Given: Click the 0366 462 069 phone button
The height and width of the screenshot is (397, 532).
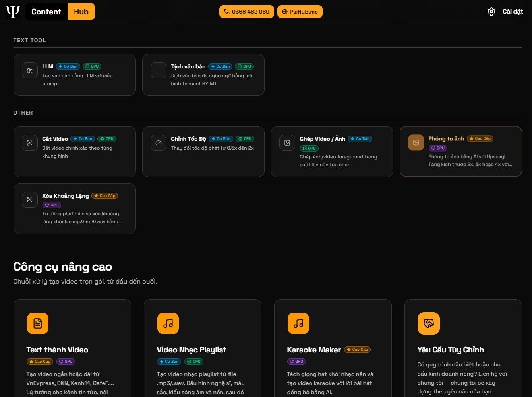Looking at the screenshot, I should [x=247, y=12].
